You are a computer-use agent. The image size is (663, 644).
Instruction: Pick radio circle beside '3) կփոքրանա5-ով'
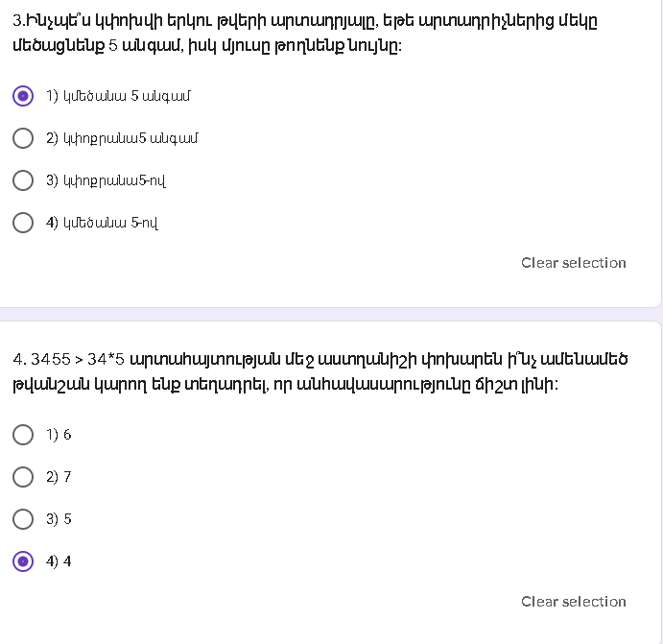23,180
